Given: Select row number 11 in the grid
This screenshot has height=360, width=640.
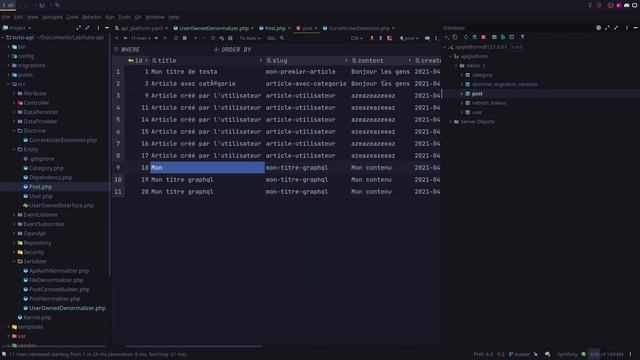Looking at the screenshot, I should click(118, 191).
